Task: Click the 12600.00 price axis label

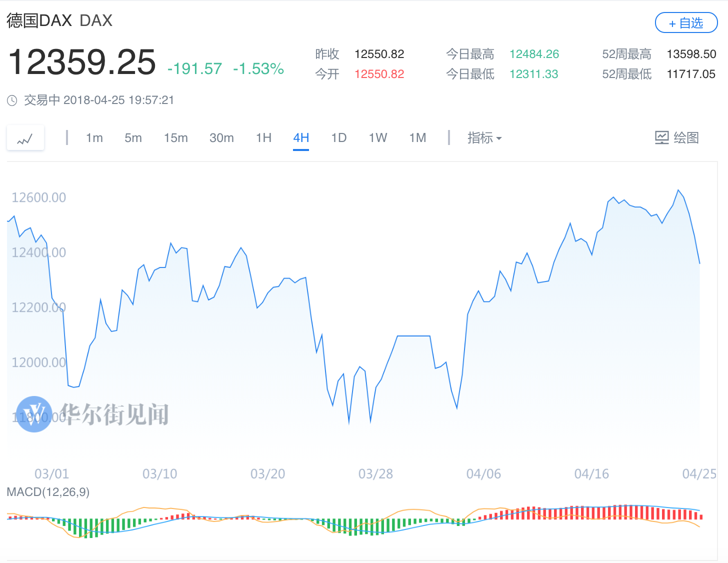Action: tap(39, 197)
